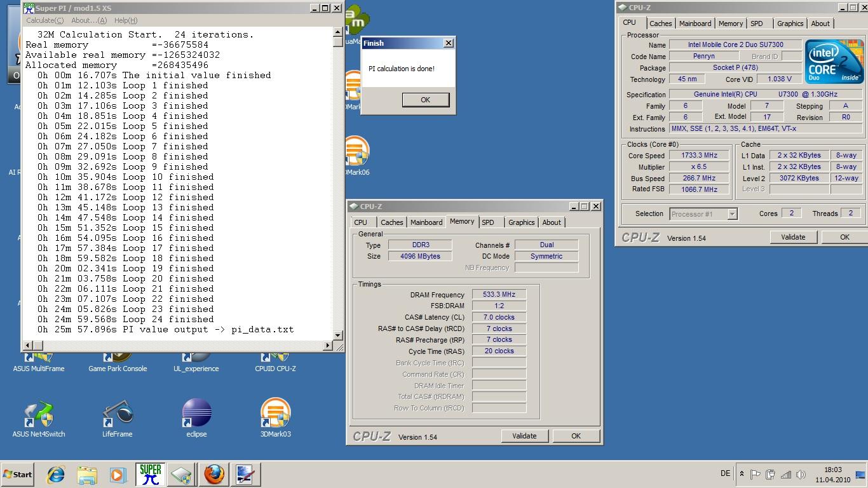The width and height of the screenshot is (868, 488).
Task: Click the Core Speed 1733.3 MHz field
Action: tap(699, 156)
